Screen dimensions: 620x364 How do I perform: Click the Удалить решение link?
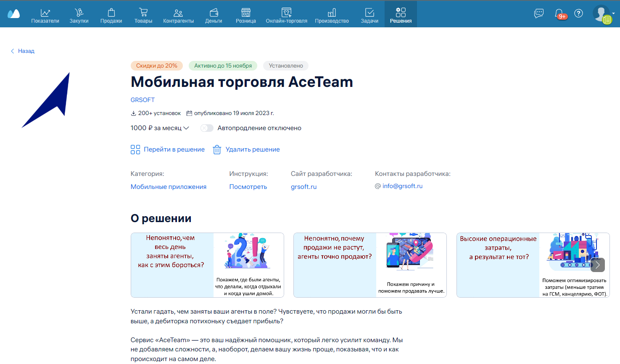[253, 149]
